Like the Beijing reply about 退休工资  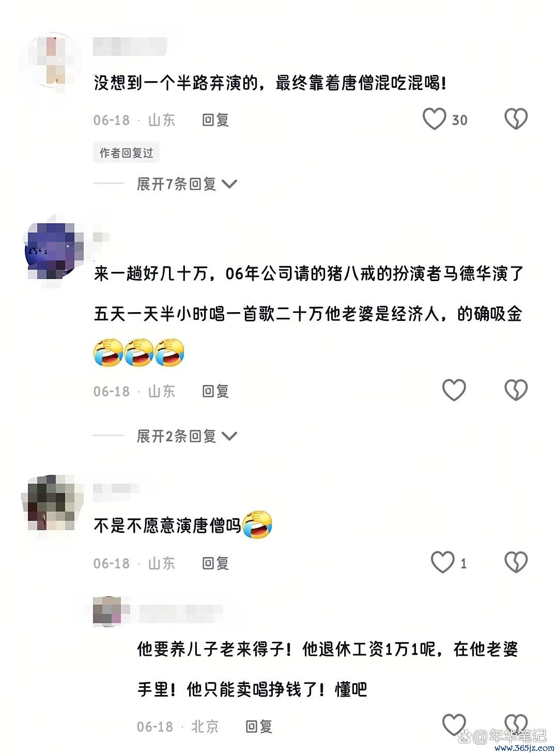[454, 724]
